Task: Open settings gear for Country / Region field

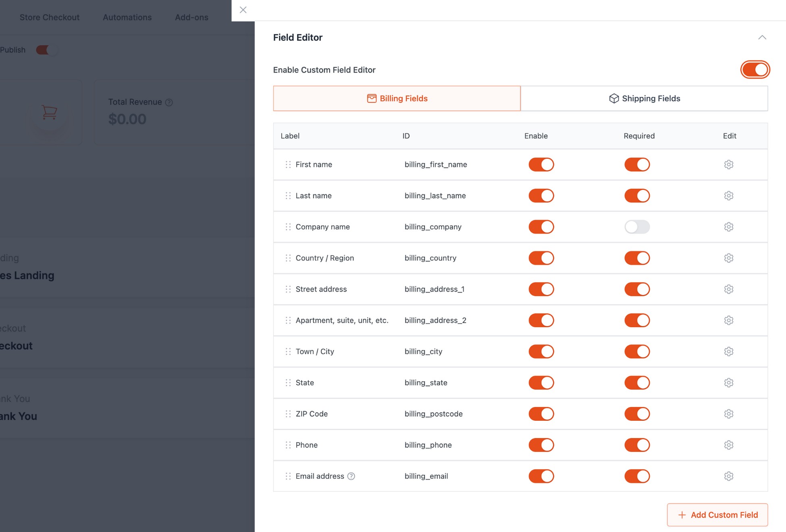Action: click(728, 258)
